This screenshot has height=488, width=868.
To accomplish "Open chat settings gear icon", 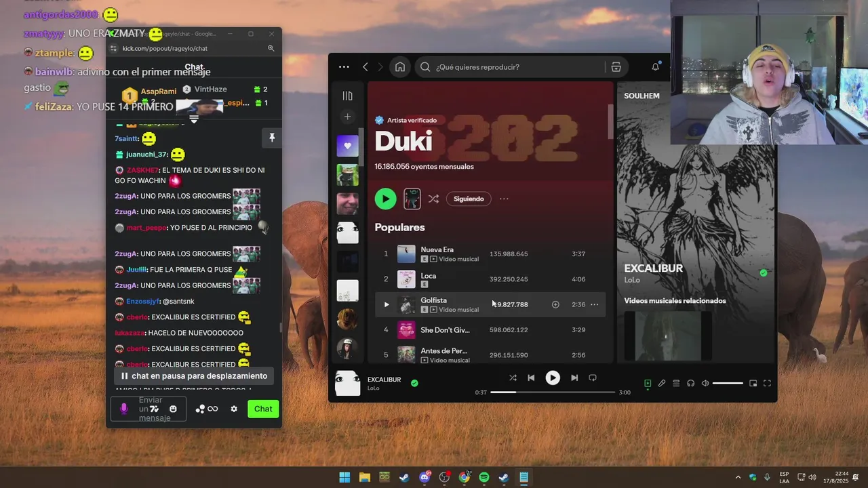I will pos(234,409).
